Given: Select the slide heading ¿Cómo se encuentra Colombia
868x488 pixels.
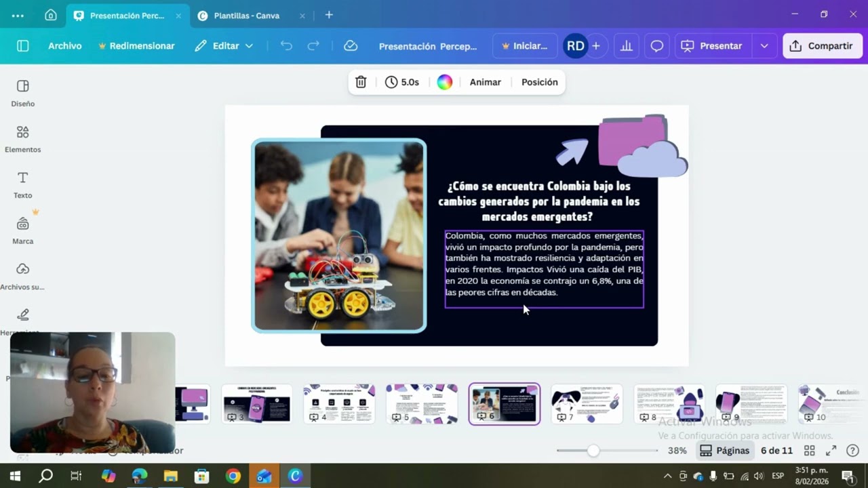Looking at the screenshot, I should pos(538,201).
